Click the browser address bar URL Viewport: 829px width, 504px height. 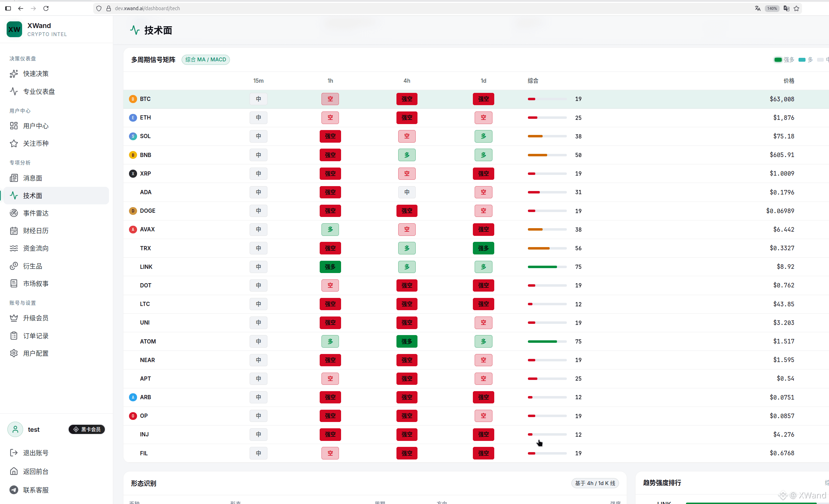pos(147,8)
